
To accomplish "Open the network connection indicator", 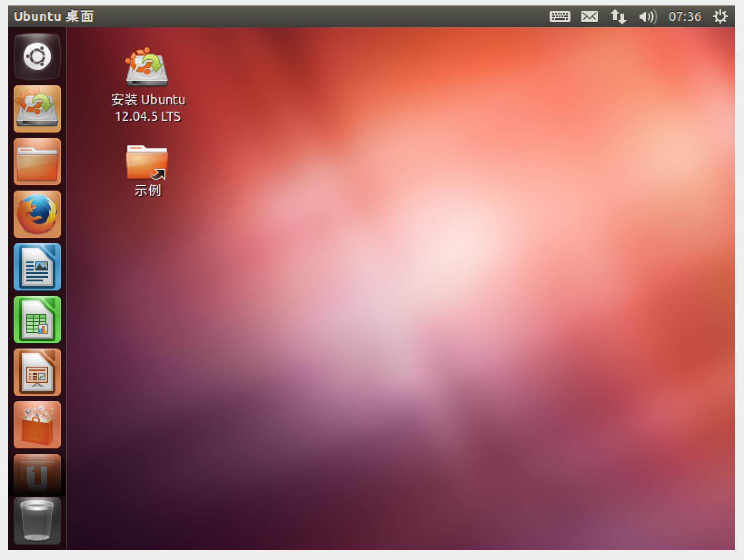I will [x=618, y=17].
